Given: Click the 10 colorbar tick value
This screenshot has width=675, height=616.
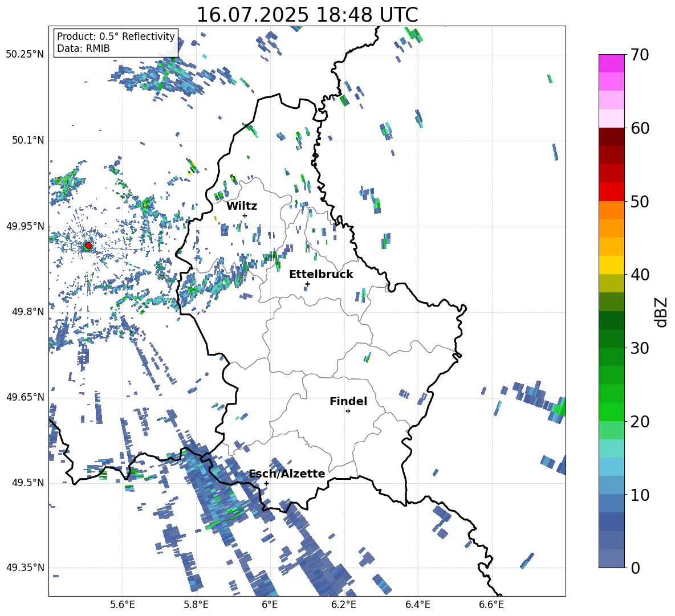Looking at the screenshot, I should (x=640, y=495).
